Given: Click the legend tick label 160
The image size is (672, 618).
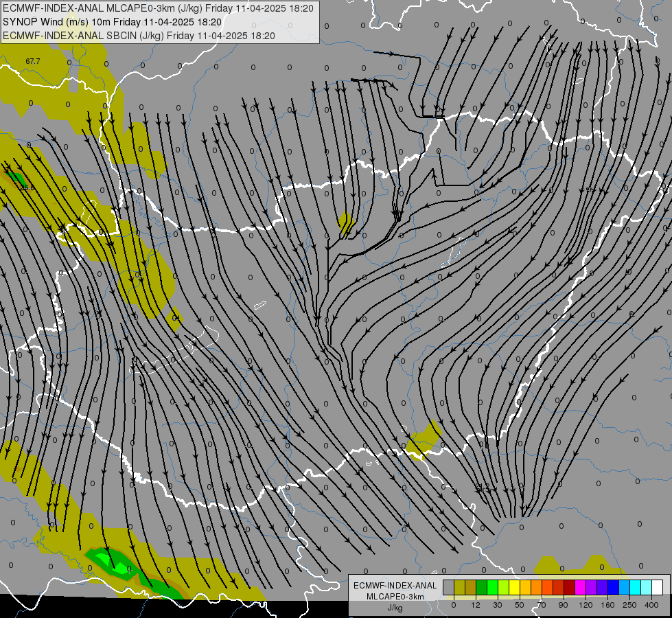Looking at the screenshot, I should 607,605.
